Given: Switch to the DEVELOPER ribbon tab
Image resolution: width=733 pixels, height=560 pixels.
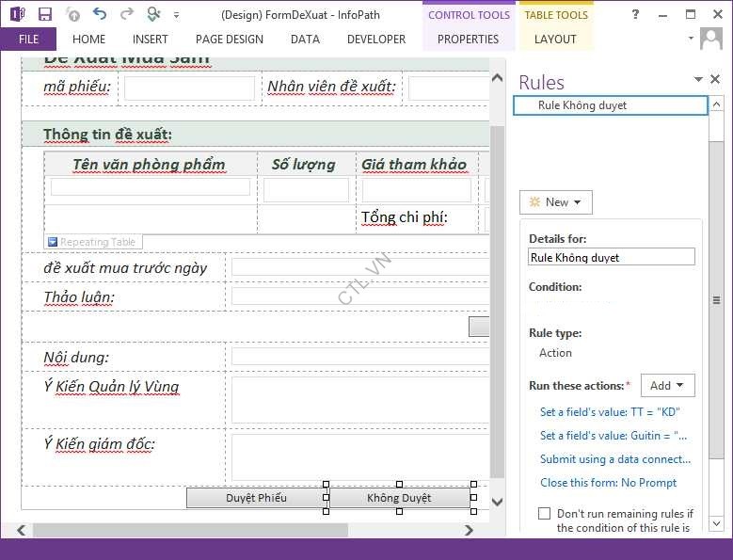Looking at the screenshot, I should pyautogui.click(x=376, y=40).
